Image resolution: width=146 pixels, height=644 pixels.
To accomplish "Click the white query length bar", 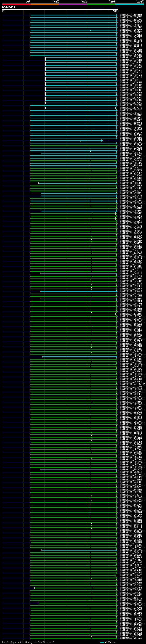I will tap(60, 9).
